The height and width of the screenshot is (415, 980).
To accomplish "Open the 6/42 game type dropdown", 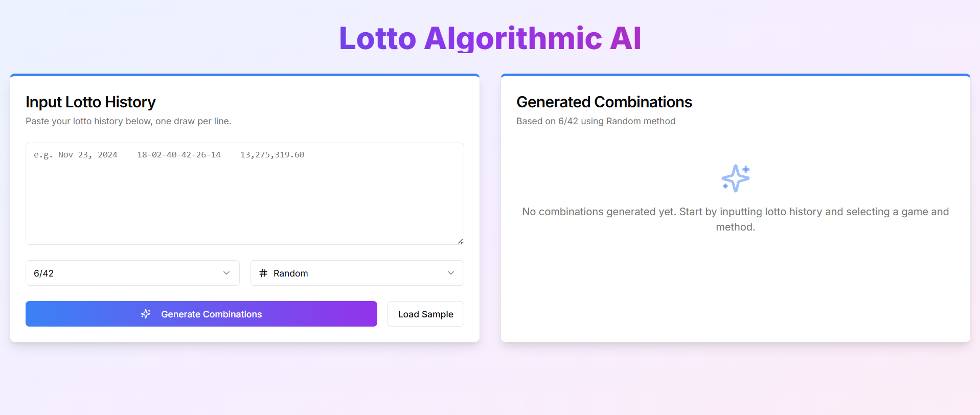I will click(132, 273).
